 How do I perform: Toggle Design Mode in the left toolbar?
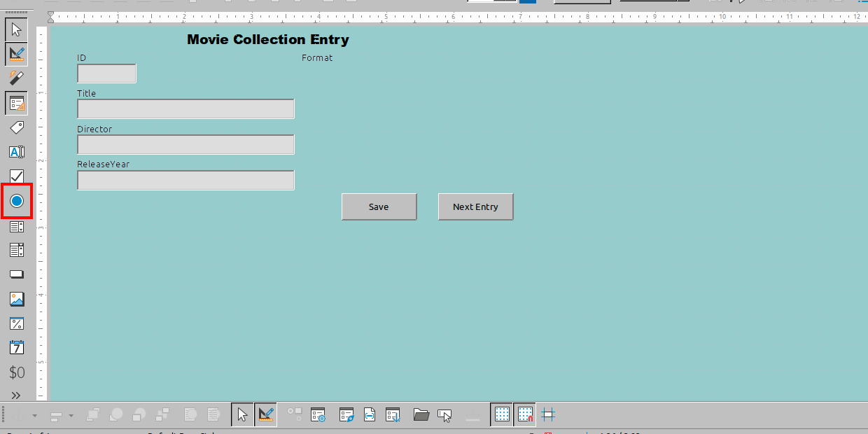tap(17, 53)
